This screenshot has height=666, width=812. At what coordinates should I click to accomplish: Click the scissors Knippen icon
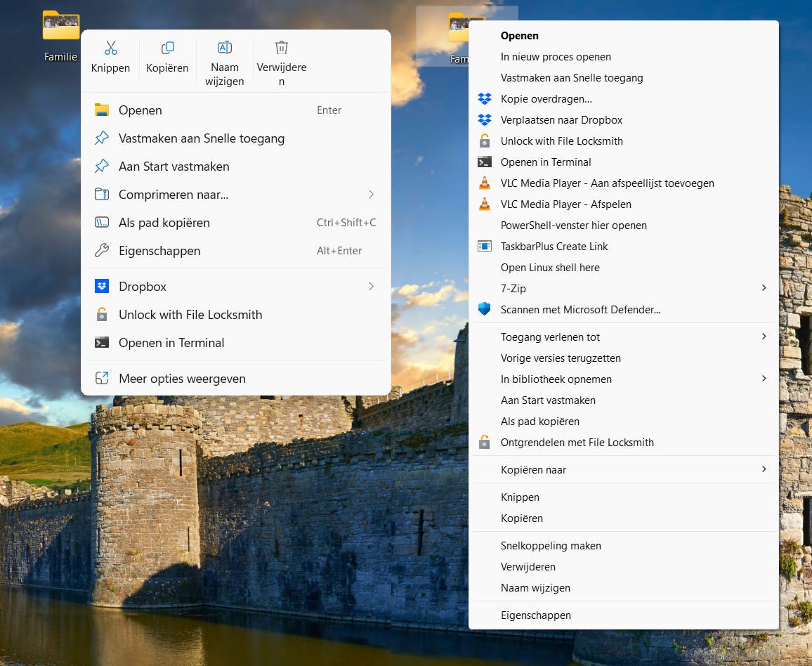(x=110, y=48)
